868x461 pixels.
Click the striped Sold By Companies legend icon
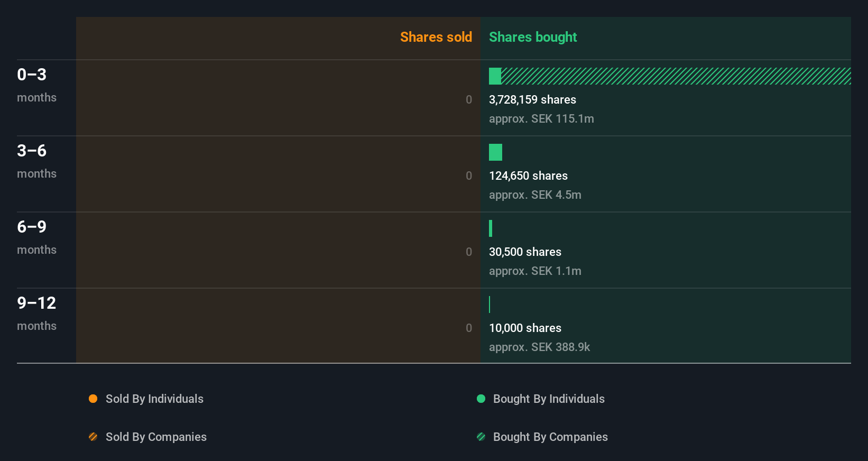[93, 437]
